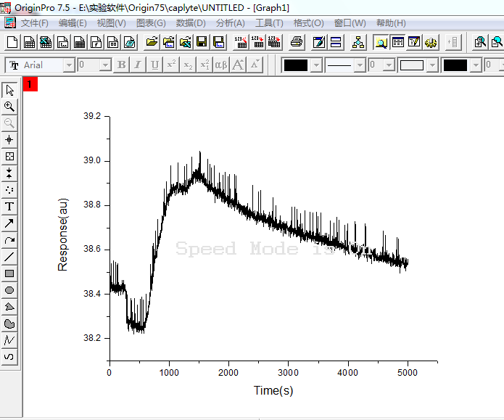Click the Import ASCII icon

click(241, 42)
